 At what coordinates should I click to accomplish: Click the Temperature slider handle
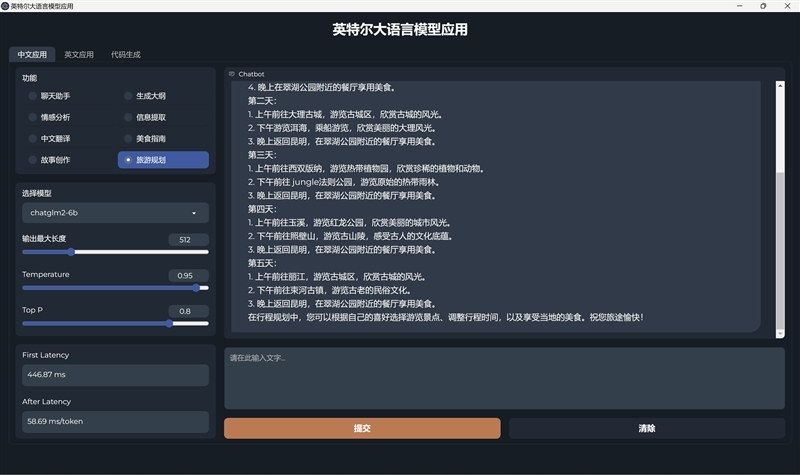196,288
